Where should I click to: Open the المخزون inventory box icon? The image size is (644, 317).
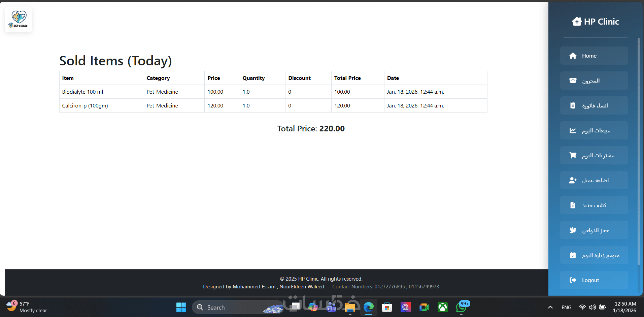pos(573,81)
